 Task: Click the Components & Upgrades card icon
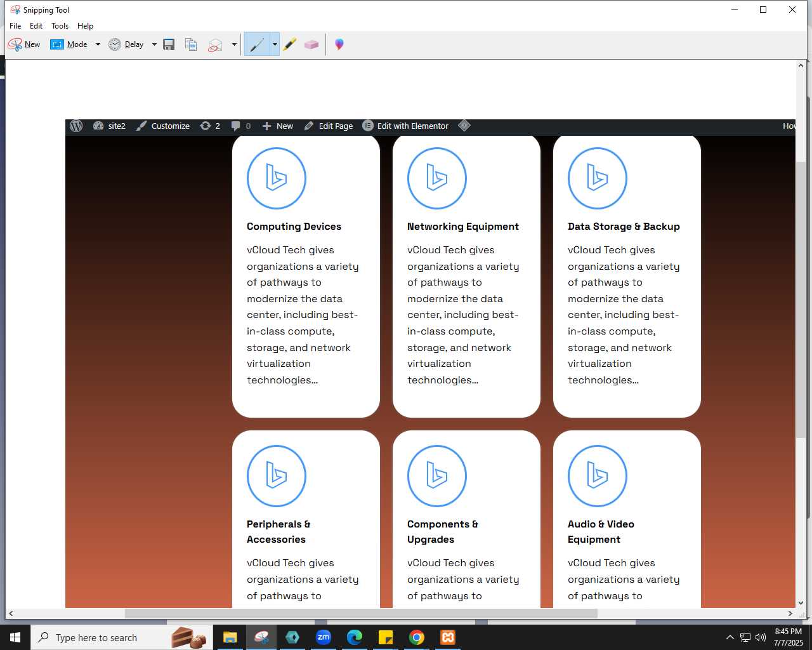click(x=437, y=476)
